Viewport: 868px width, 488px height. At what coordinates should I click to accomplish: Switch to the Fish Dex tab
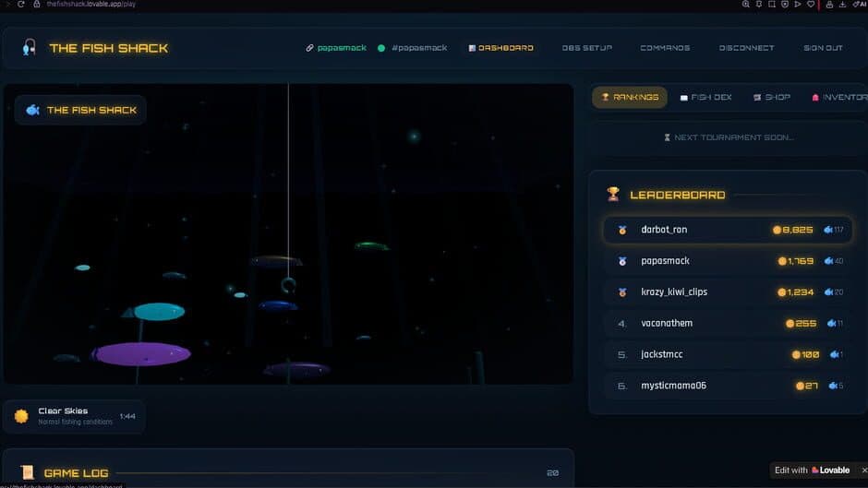coord(705,97)
